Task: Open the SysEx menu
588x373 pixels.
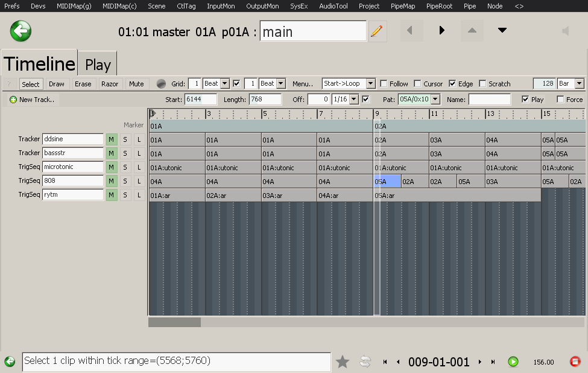Action: click(x=299, y=6)
